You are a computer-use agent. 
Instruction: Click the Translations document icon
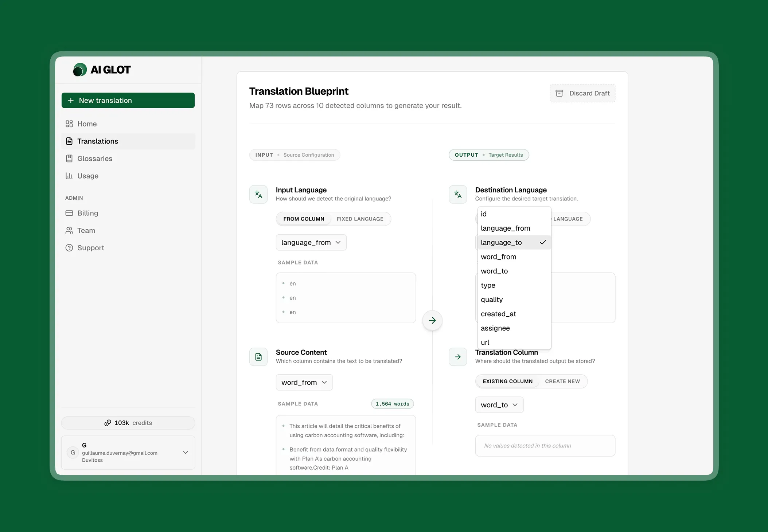click(x=70, y=141)
